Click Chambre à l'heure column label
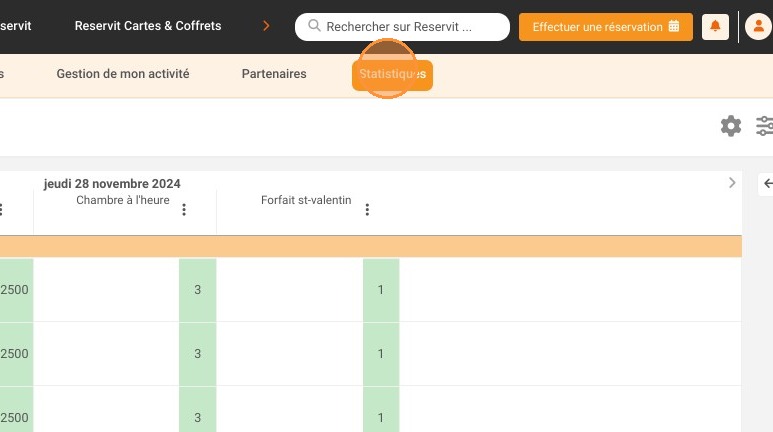 [x=123, y=200]
